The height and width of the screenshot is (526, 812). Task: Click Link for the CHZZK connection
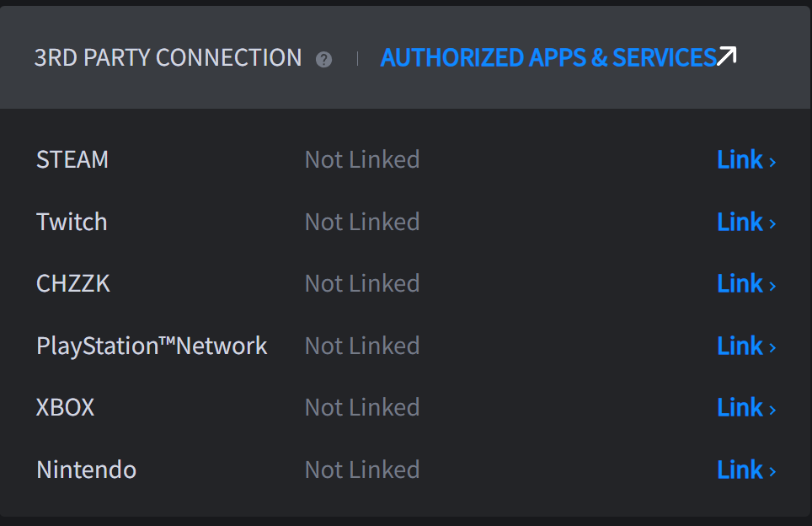(740, 283)
